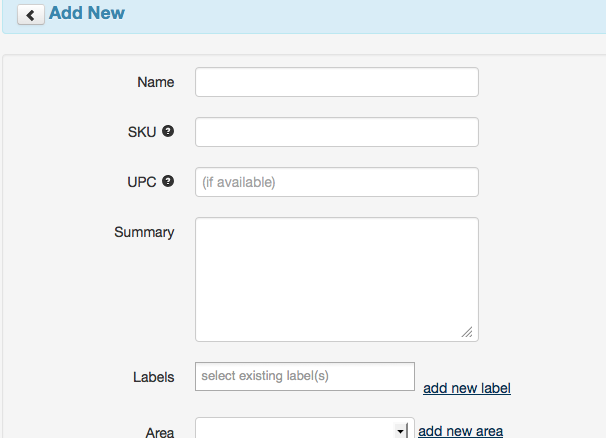This screenshot has width=606, height=438.
Task: Click inside the Summary text area
Action: pos(336,279)
